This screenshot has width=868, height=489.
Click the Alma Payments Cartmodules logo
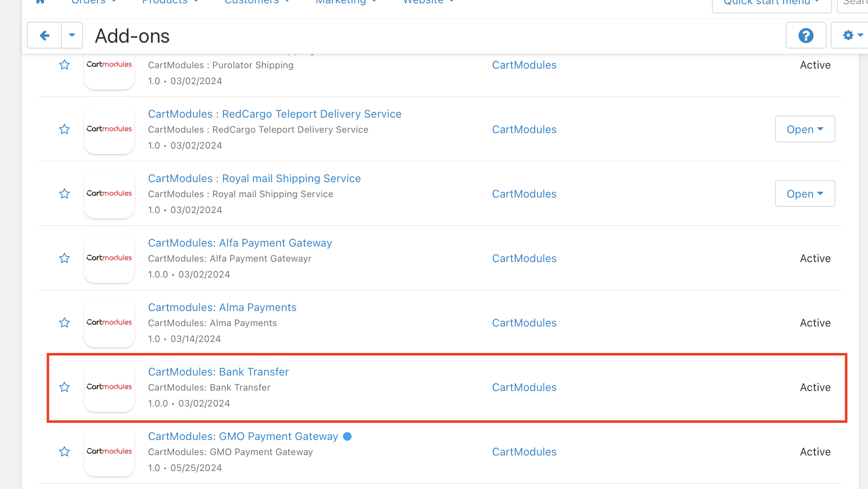[109, 322]
